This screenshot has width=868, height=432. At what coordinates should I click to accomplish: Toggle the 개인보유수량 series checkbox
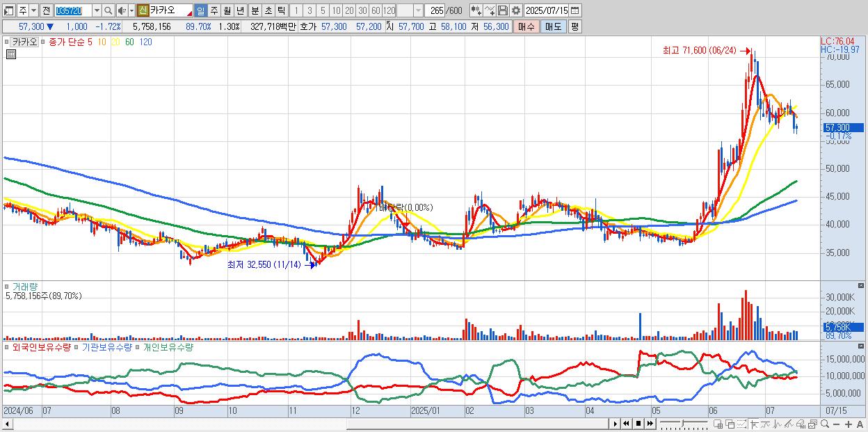pyautogui.click(x=138, y=346)
